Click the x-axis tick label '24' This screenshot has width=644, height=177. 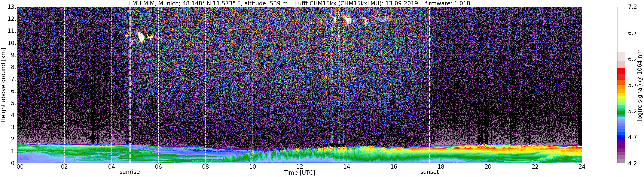point(582,167)
